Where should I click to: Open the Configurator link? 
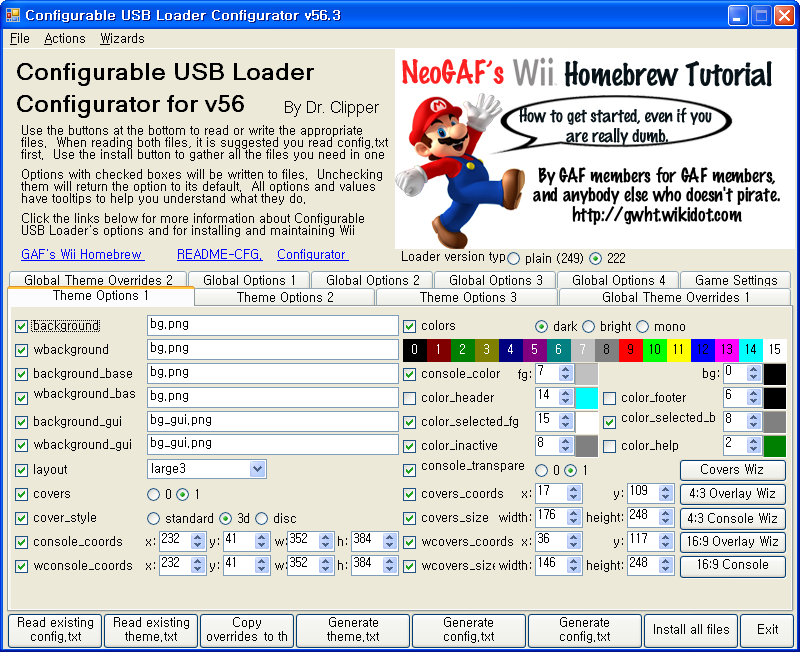[313, 255]
